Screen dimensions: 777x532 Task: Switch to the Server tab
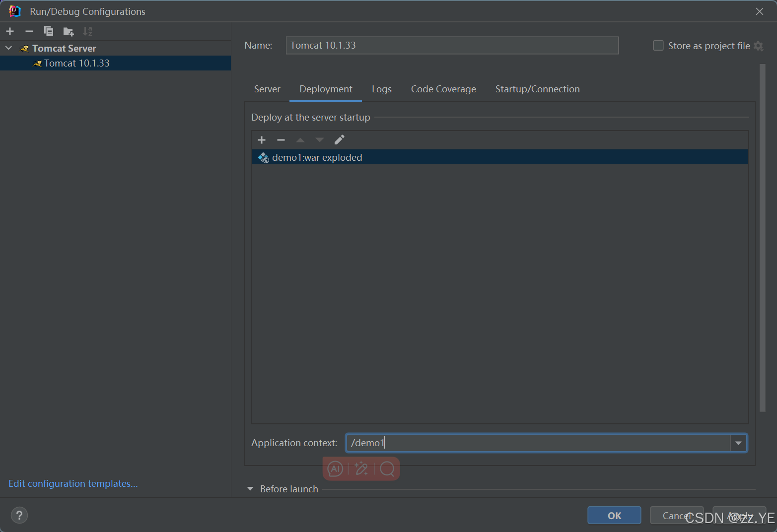click(x=267, y=89)
